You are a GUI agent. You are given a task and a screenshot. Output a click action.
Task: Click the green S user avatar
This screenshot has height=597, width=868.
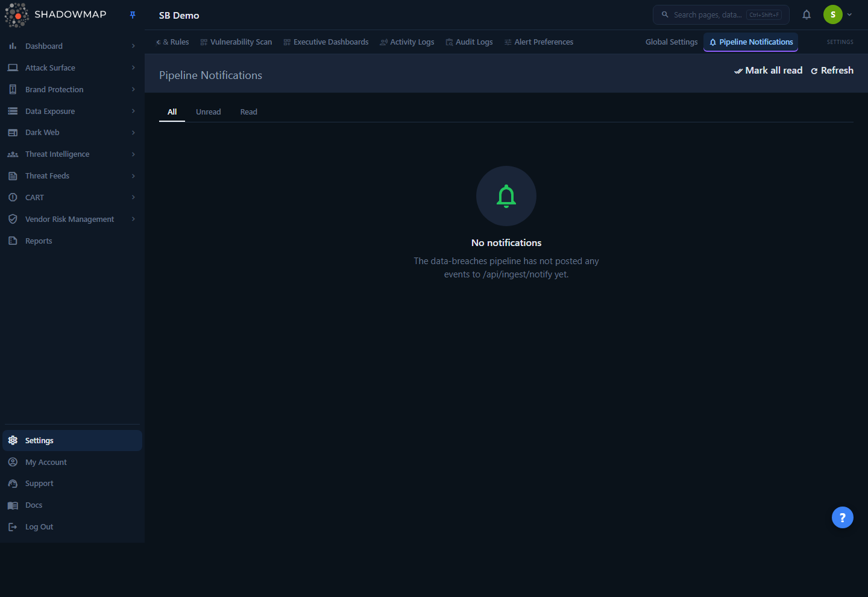click(x=833, y=14)
